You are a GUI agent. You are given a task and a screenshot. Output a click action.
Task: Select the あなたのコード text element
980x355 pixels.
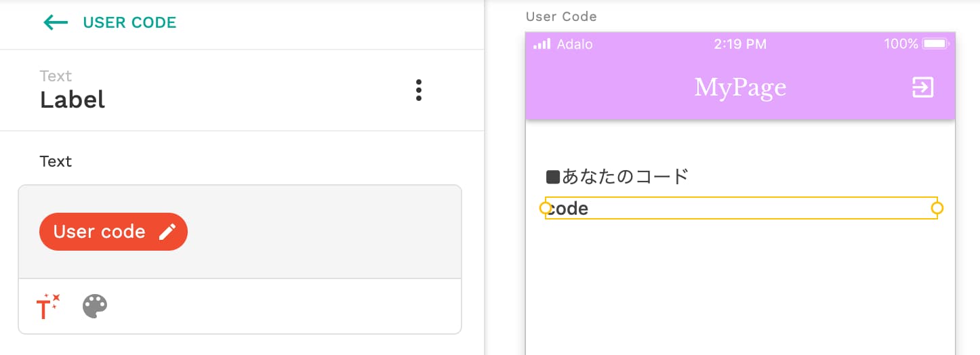(x=617, y=177)
